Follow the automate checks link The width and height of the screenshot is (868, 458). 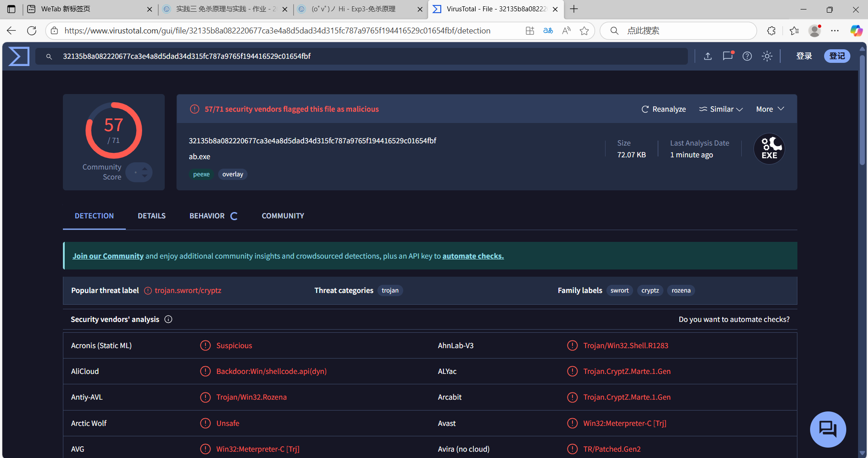pos(473,256)
